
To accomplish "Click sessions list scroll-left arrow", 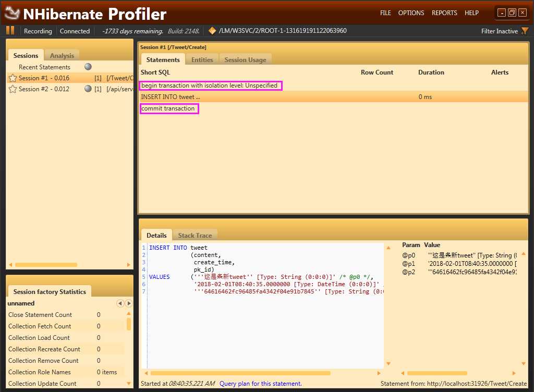I will (x=10, y=265).
